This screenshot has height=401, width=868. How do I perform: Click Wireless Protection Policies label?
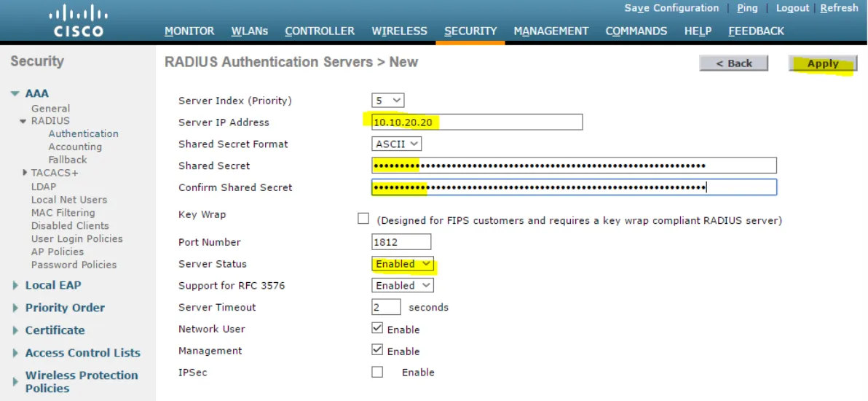click(82, 381)
